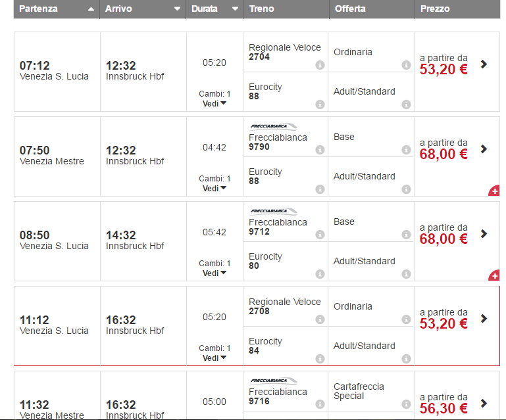Viewport: 506px width, 420px height.
Task: Click price arrow for 07:12 departure
Action: pyautogui.click(x=484, y=64)
